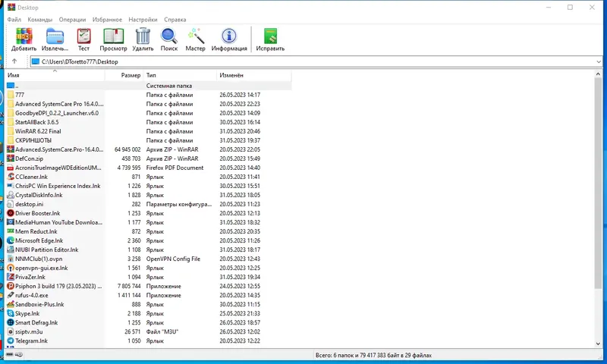Select the Advanced SystemCare Pro 16.4.0 folder

149,104
